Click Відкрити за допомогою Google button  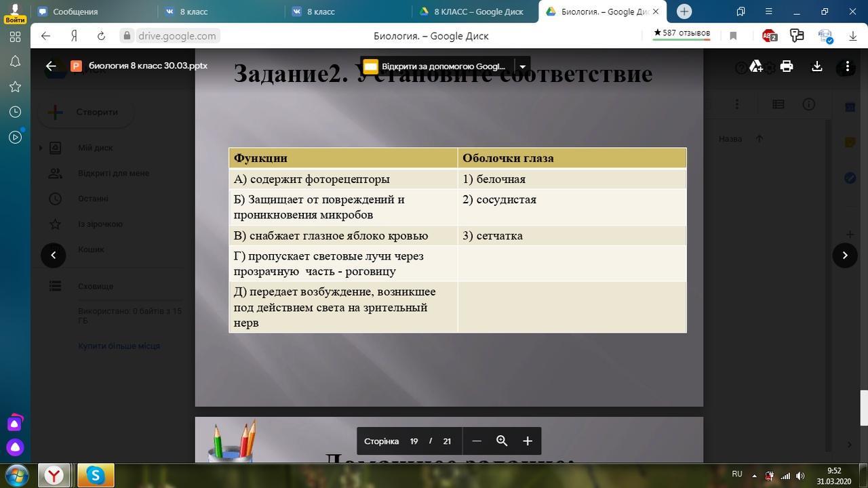point(437,66)
